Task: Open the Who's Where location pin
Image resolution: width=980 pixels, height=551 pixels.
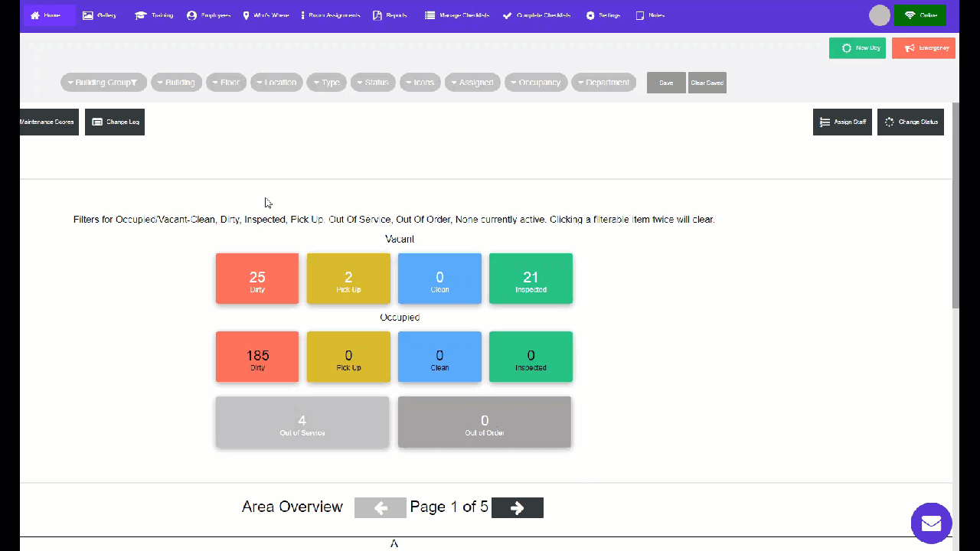Action: click(x=247, y=15)
